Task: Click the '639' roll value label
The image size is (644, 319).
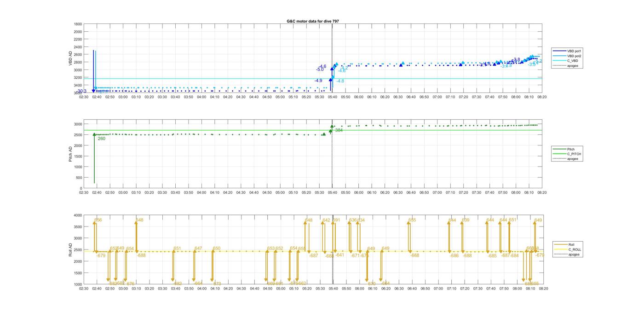Action: click(466, 220)
